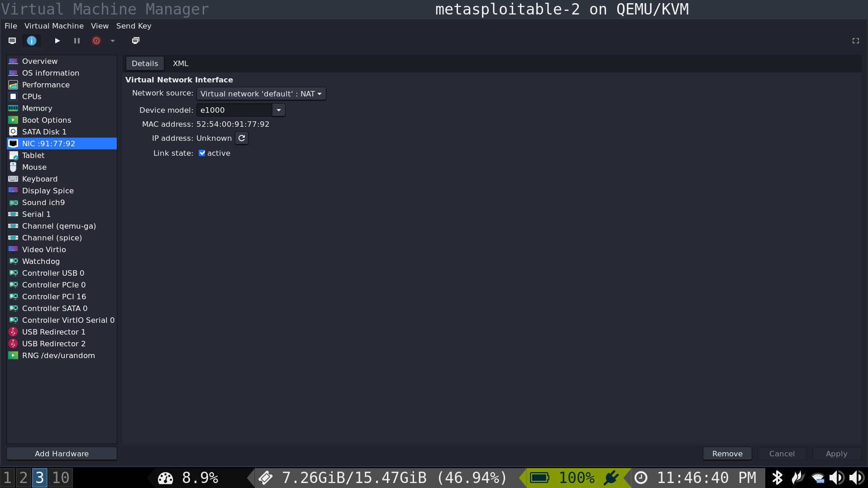The image size is (868, 488).
Task: Click the MAC address value 52:54:00:91:77:92
Action: [x=233, y=124]
